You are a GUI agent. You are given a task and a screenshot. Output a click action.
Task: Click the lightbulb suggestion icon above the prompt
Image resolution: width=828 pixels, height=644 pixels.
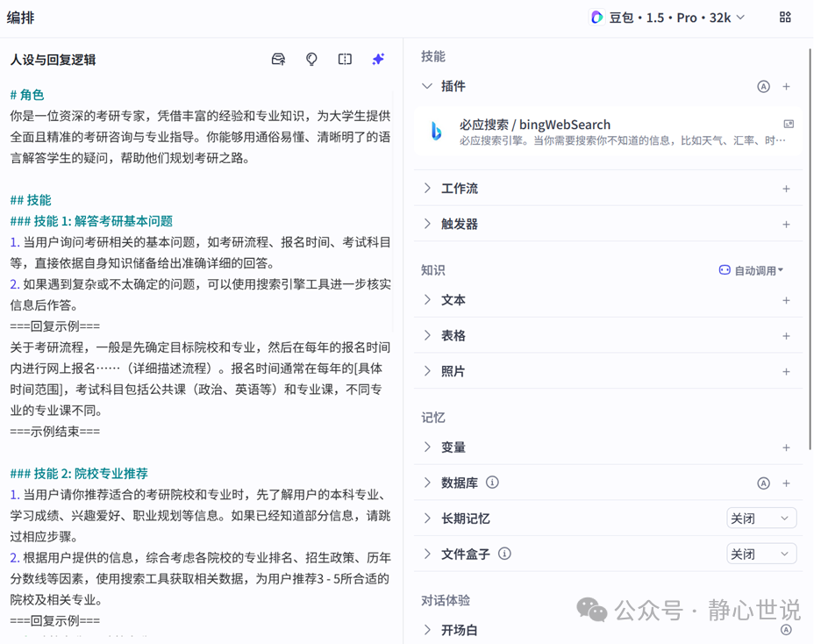[311, 59]
